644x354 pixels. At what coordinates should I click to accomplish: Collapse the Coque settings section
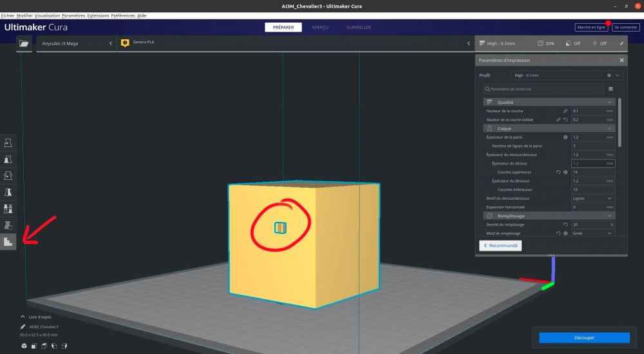pos(549,128)
